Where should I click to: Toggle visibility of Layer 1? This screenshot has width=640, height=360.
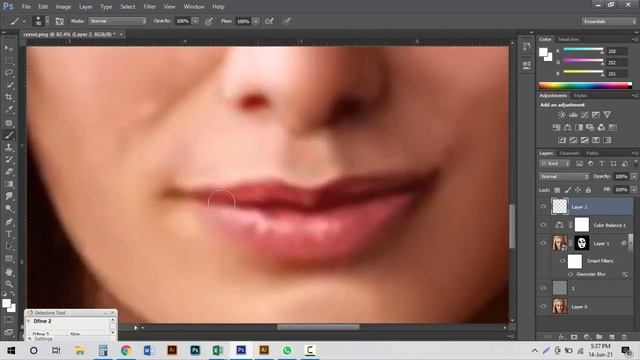click(x=543, y=243)
